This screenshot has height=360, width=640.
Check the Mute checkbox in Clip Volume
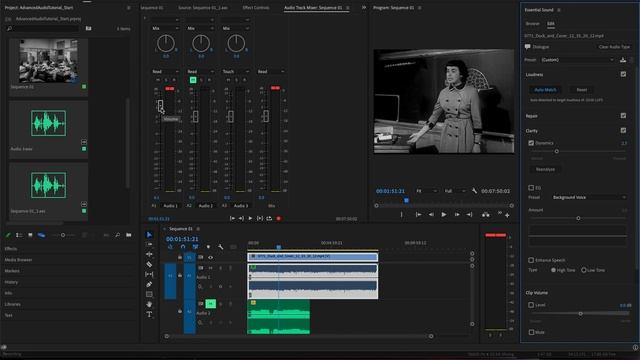pos(531,332)
